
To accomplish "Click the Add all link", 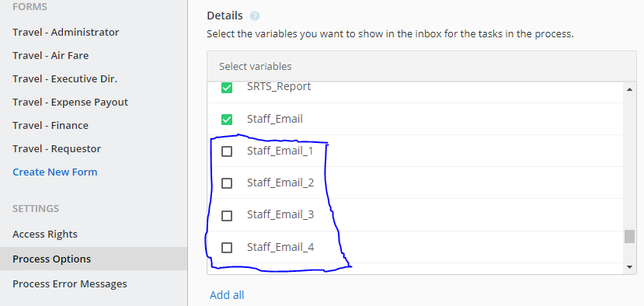I will click(x=227, y=295).
